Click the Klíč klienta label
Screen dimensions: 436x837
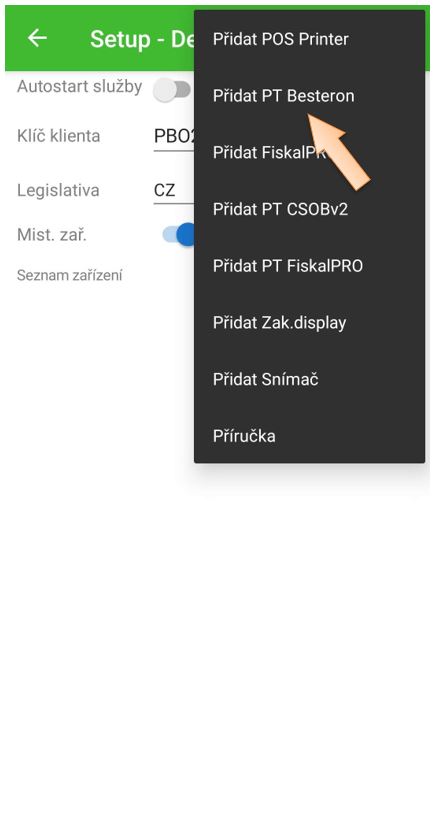pyautogui.click(x=59, y=136)
